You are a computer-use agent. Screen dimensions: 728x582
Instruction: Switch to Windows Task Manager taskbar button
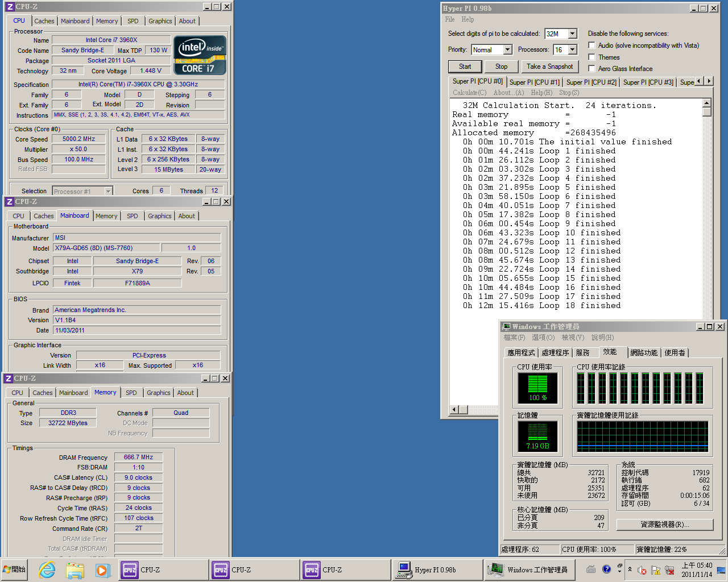click(530, 569)
